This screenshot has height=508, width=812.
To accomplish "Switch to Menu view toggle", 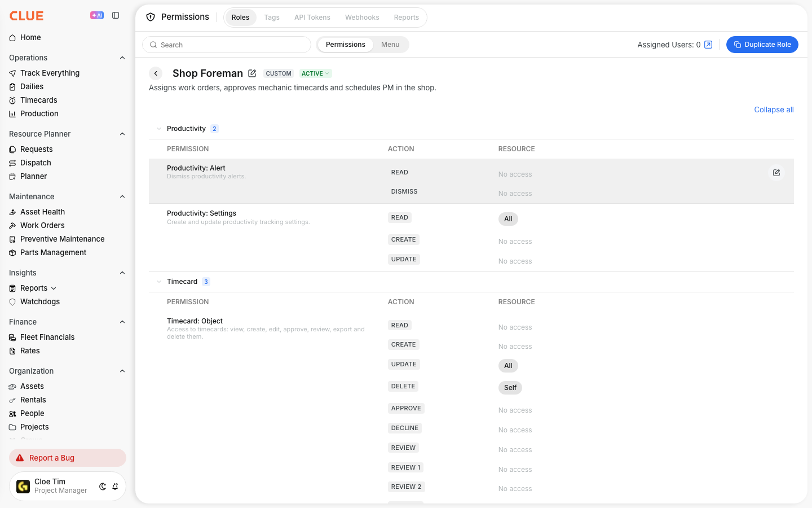I will pyautogui.click(x=390, y=45).
